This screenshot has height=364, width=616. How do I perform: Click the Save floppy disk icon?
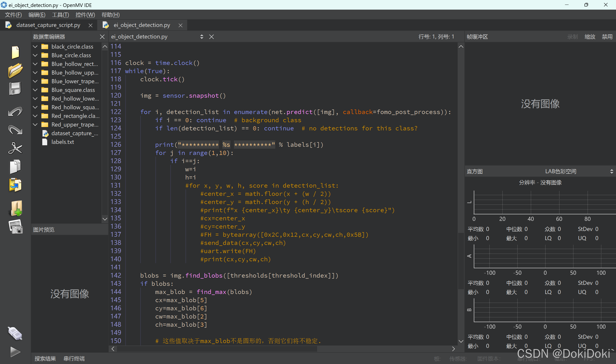pos(15,88)
